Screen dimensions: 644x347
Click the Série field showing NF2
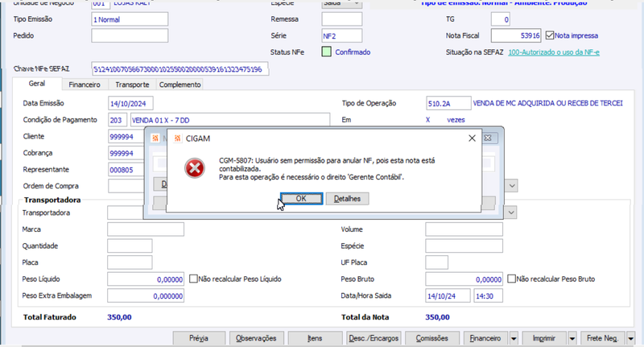tap(341, 35)
